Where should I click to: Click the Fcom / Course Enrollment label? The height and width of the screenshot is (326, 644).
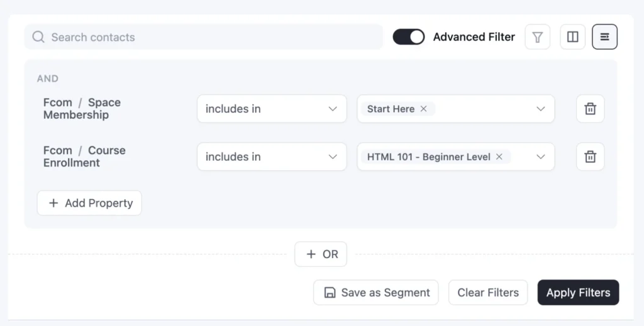point(85,156)
